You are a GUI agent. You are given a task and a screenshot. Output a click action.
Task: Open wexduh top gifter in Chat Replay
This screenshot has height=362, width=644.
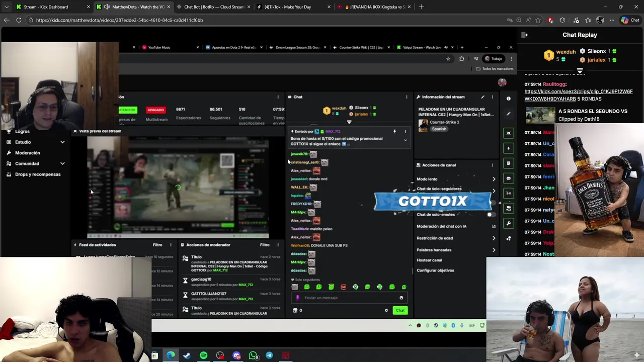560,55
